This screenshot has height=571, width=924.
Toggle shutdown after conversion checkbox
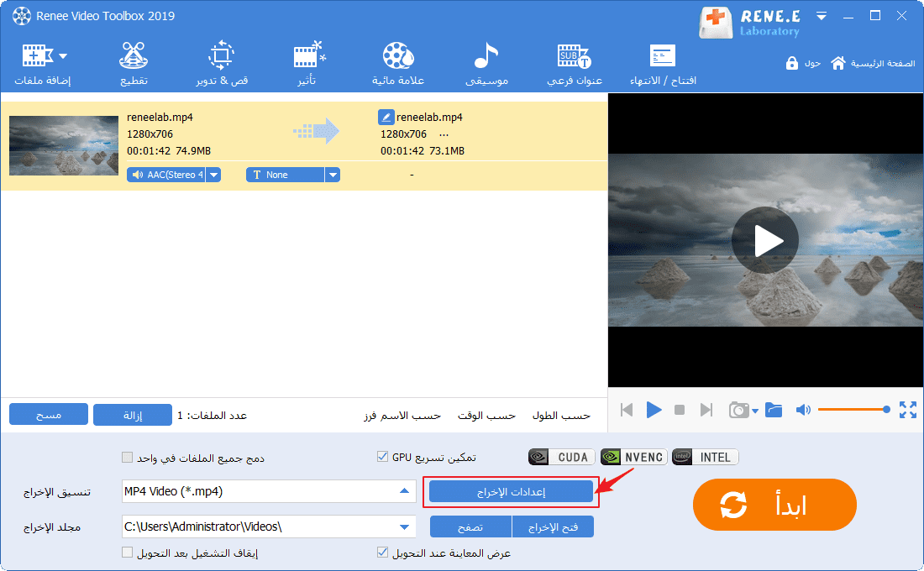click(128, 553)
